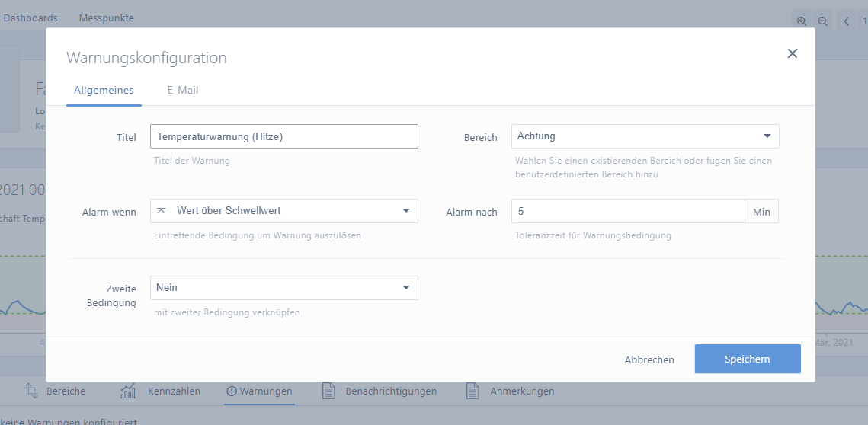
Task: Switch to the E-Mail tab
Action: [x=183, y=90]
